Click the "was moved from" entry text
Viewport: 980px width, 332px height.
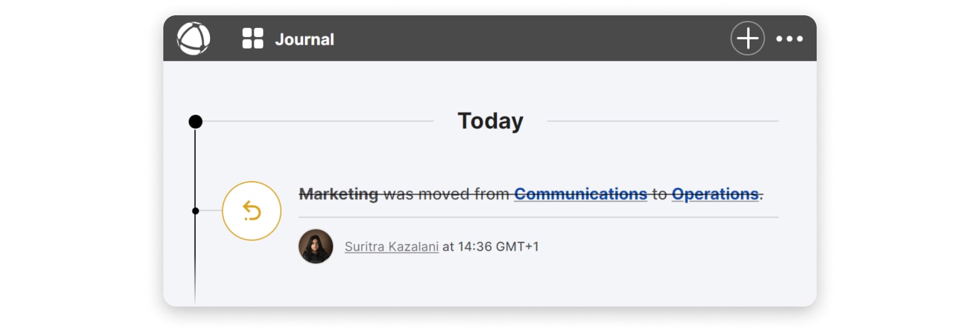click(x=447, y=194)
